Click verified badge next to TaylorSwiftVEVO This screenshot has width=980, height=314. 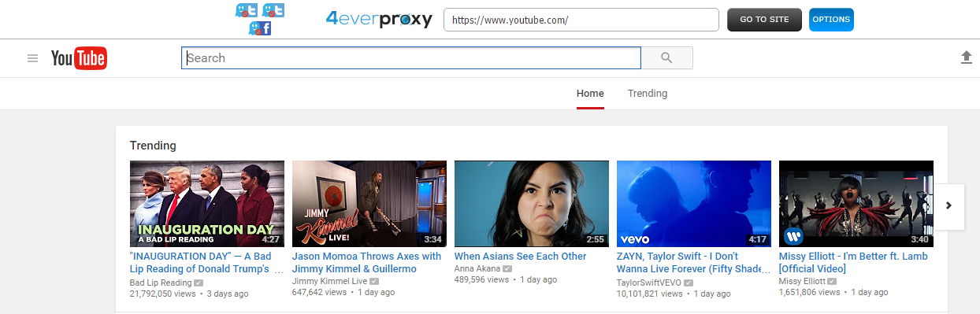click(x=689, y=283)
